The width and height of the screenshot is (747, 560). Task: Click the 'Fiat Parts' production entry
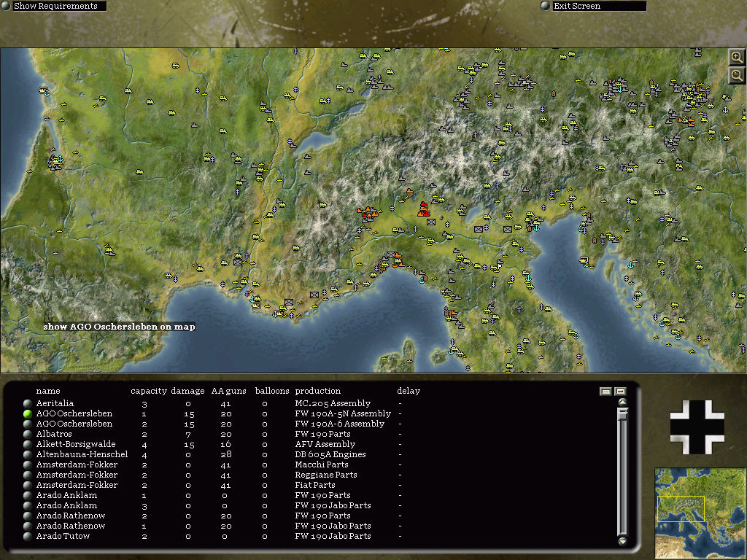click(x=315, y=485)
